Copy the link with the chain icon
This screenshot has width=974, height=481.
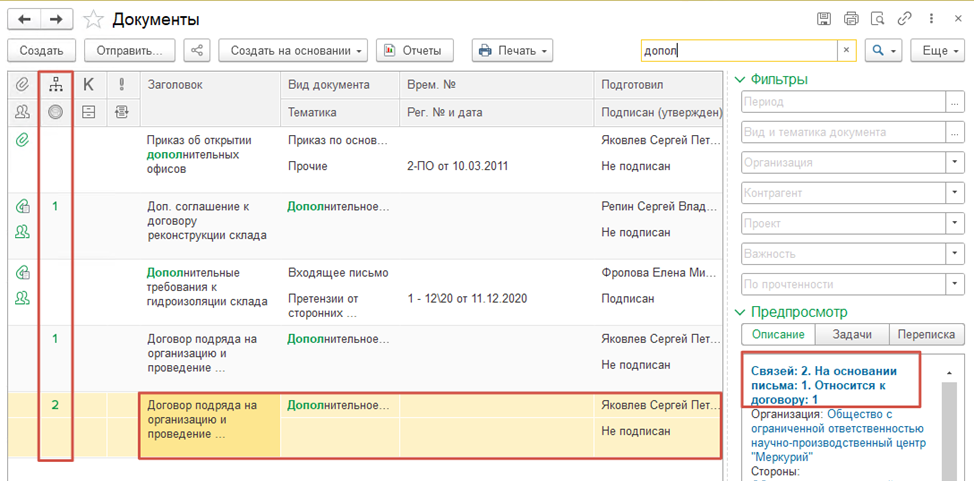point(904,19)
